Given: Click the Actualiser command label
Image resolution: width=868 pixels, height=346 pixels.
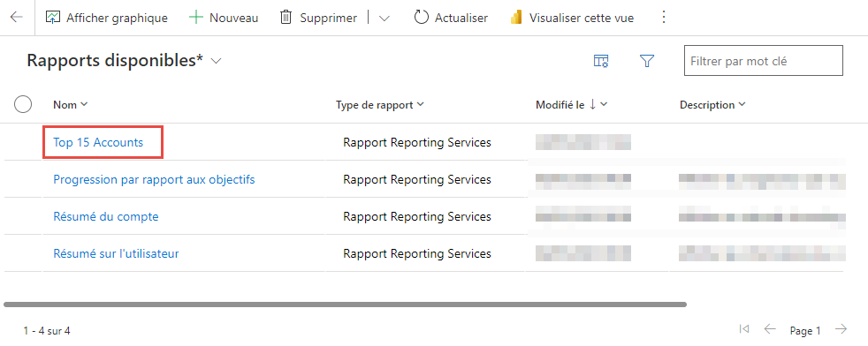Looking at the screenshot, I should click(x=461, y=19).
